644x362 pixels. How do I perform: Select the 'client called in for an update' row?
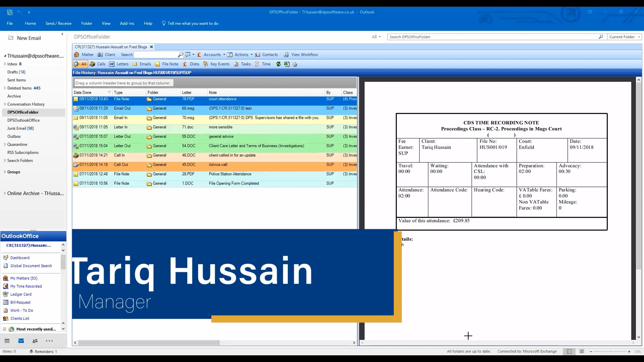click(x=215, y=155)
